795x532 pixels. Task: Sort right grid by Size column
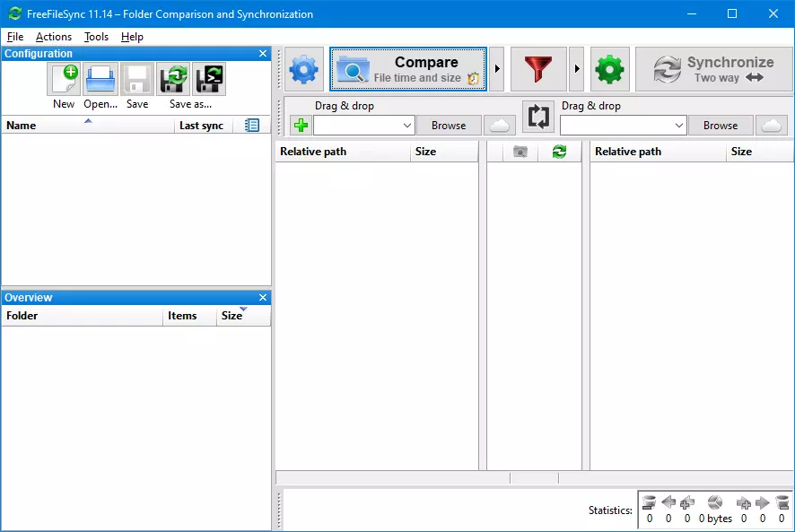[x=760, y=152]
